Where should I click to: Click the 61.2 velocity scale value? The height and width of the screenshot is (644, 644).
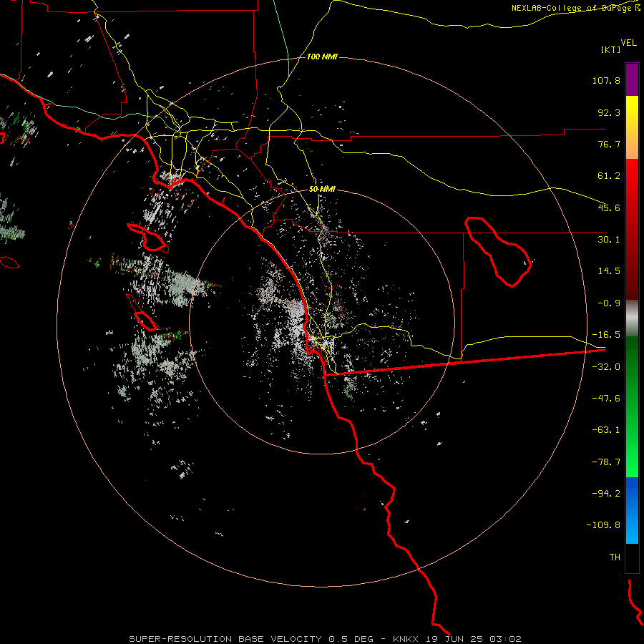coord(609,176)
